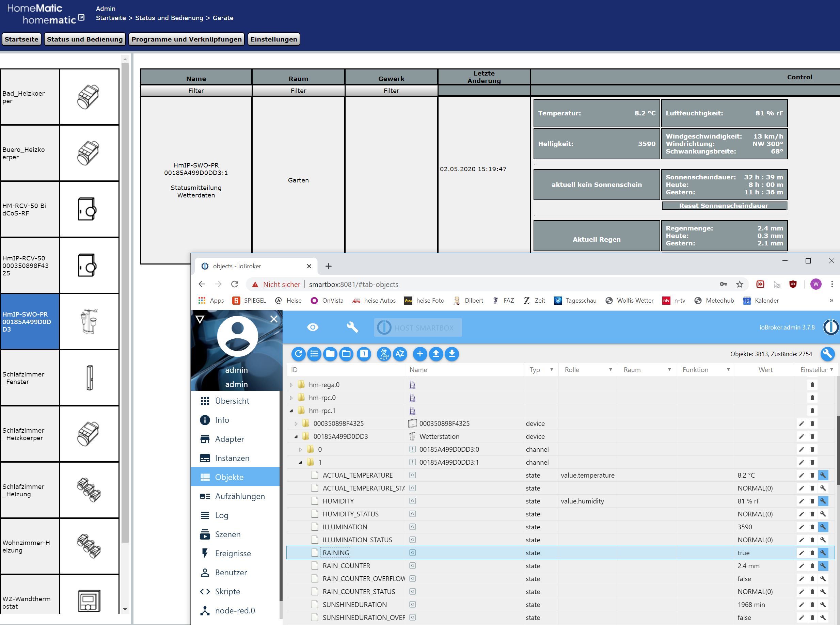The image size is (840, 625).
Task: Delete the RAINING state via trash icon
Action: pos(812,553)
